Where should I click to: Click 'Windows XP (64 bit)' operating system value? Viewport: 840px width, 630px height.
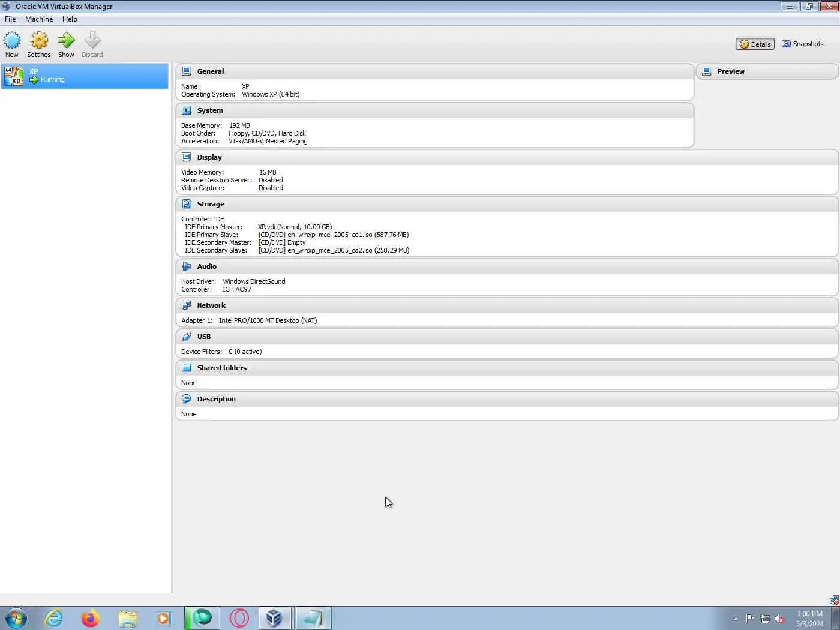[271, 94]
